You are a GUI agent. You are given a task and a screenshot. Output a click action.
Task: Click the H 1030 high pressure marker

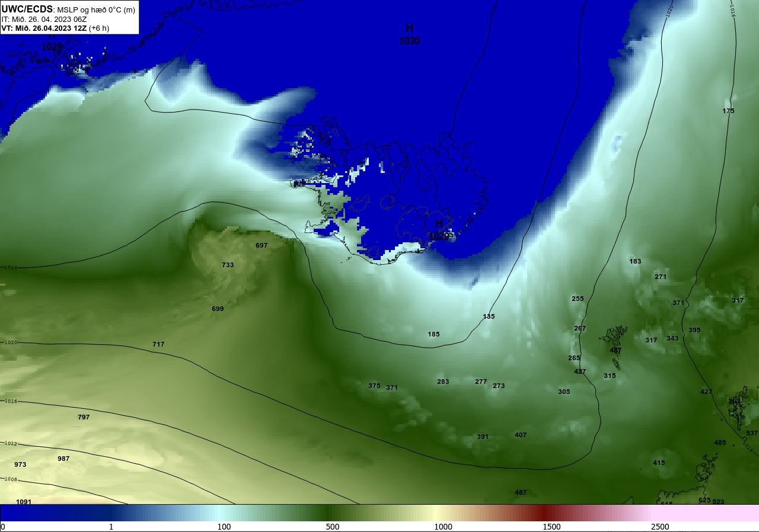[409, 34]
